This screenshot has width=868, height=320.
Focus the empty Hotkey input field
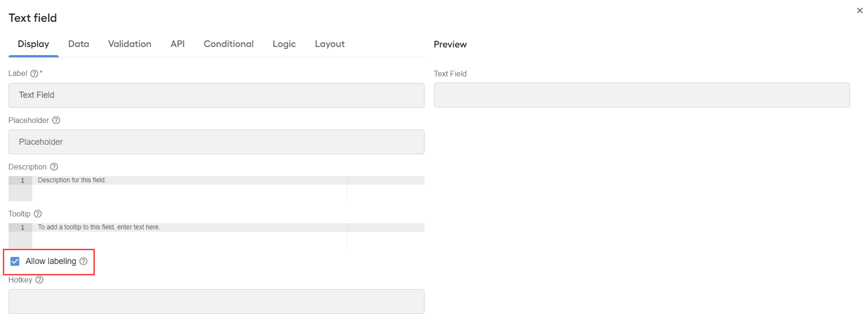click(x=216, y=301)
